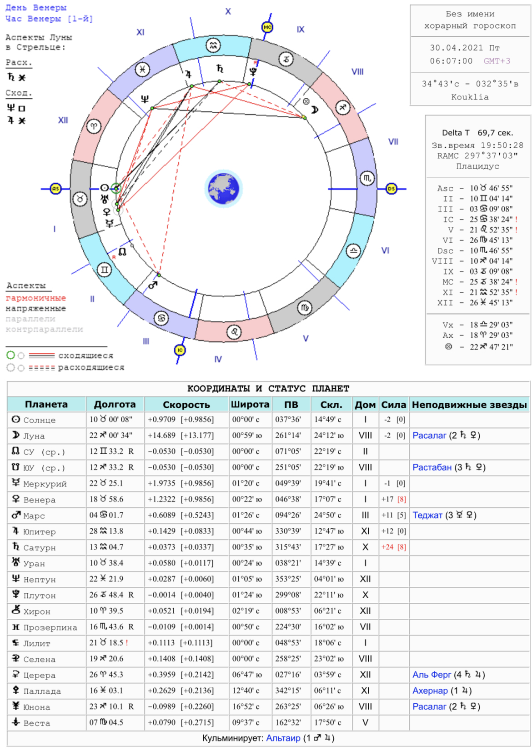Click the Pluto glyph inside the chart wheel
Screen dimensions: 532x756
tap(253, 71)
